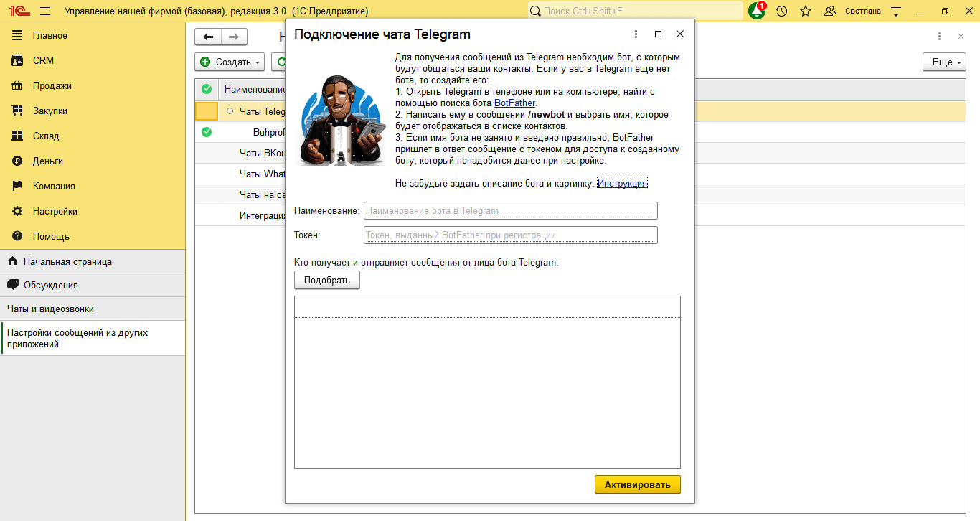Open the 1C main menu hamburger icon
This screenshot has width=980, height=521.
45,11
